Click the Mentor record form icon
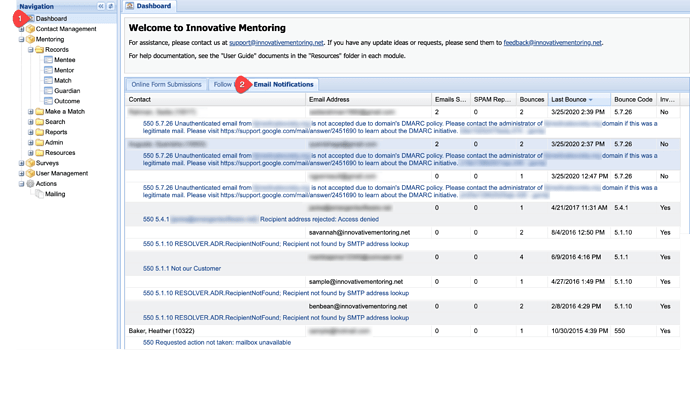This screenshot has height=415, width=690. tap(48, 70)
